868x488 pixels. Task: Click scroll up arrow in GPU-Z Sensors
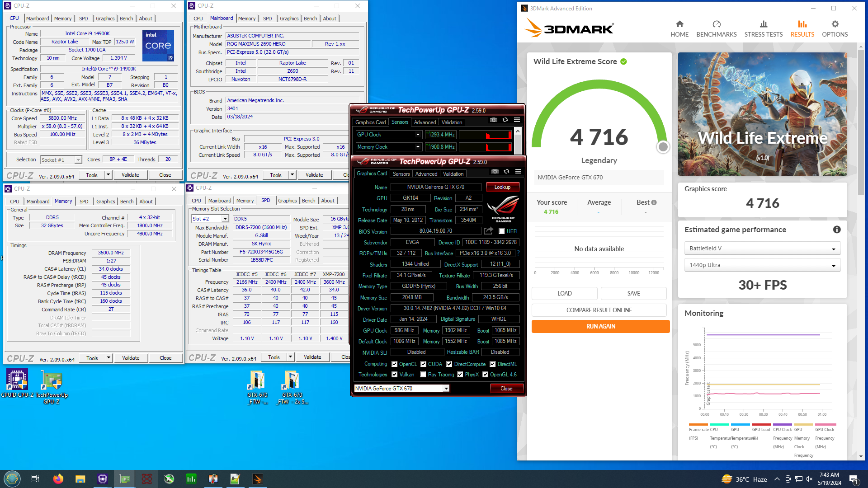click(518, 131)
